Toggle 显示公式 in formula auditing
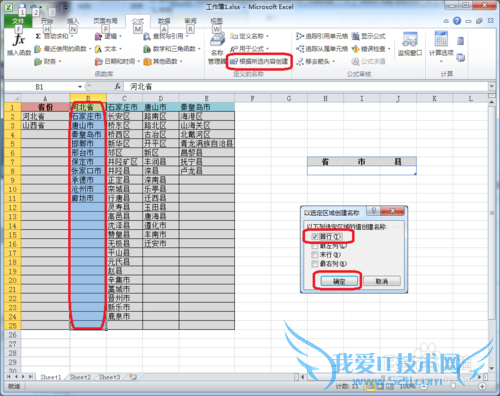The width and height of the screenshot is (500, 396). tap(368, 36)
